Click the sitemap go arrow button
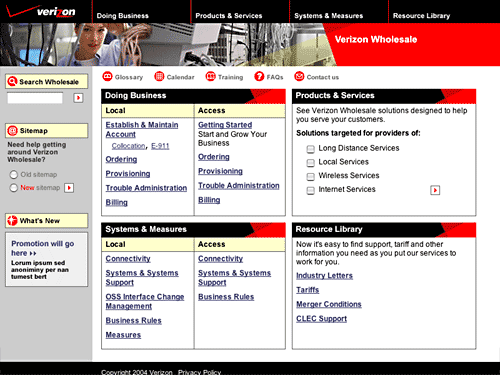500x375 pixels. click(x=69, y=188)
